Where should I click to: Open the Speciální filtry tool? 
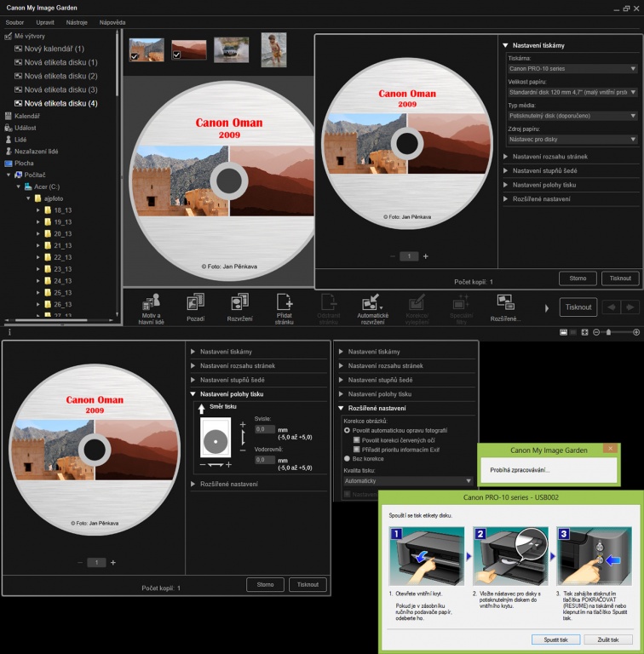(x=462, y=308)
